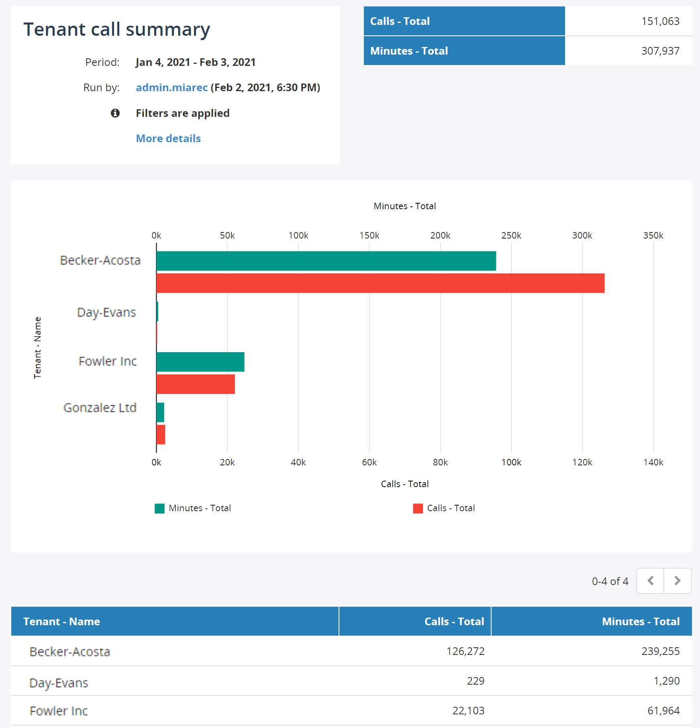The height and width of the screenshot is (728, 700).
Task: Select Fowler Inc row in table
Action: [x=351, y=711]
